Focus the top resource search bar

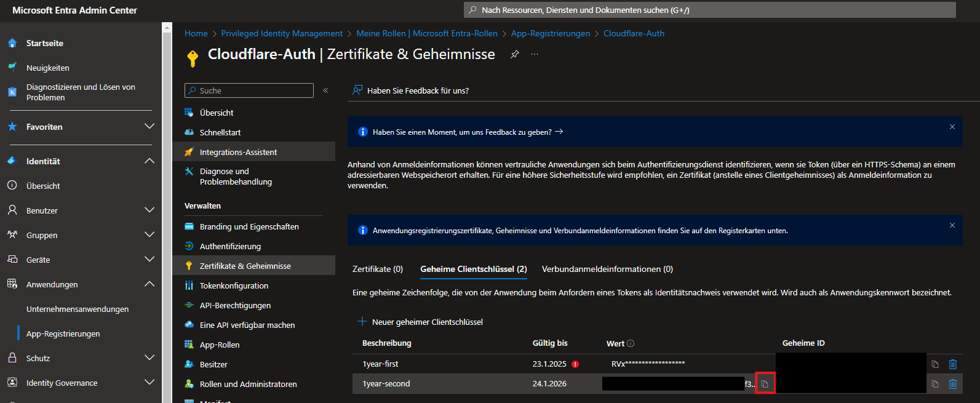point(709,10)
